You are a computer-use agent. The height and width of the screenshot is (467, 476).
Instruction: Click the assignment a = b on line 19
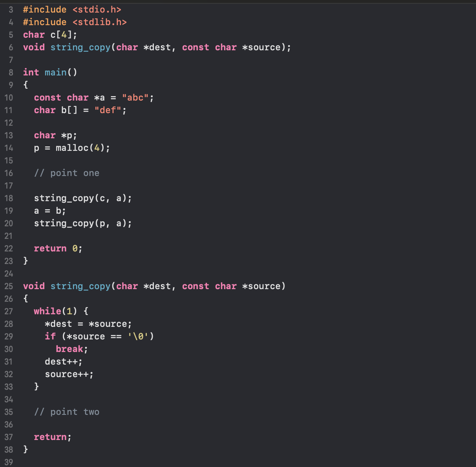click(x=50, y=211)
